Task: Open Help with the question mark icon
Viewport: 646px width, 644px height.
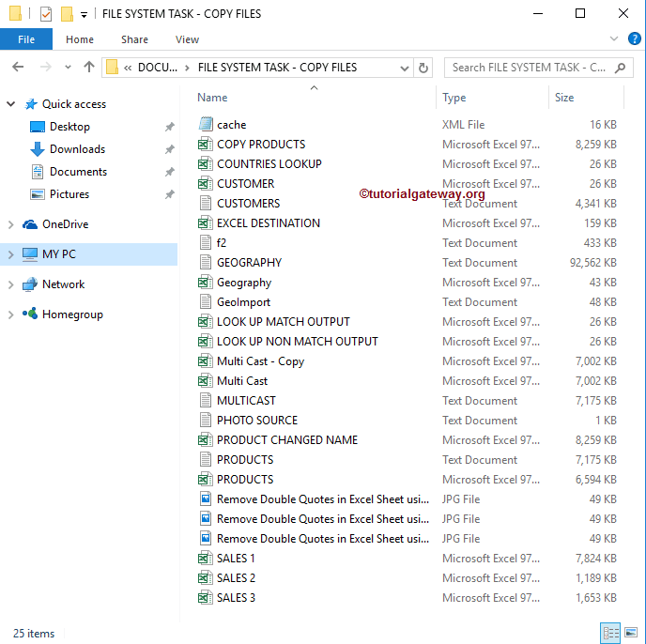Action: pos(634,38)
